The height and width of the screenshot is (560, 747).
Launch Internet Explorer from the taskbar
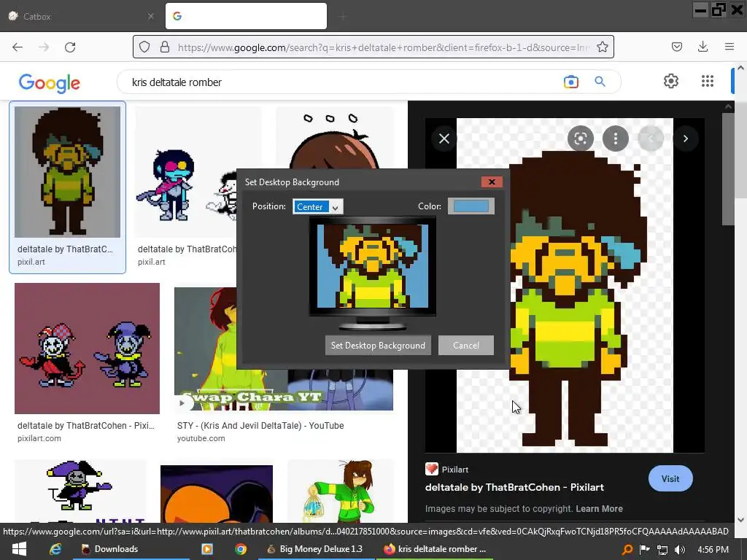point(55,549)
